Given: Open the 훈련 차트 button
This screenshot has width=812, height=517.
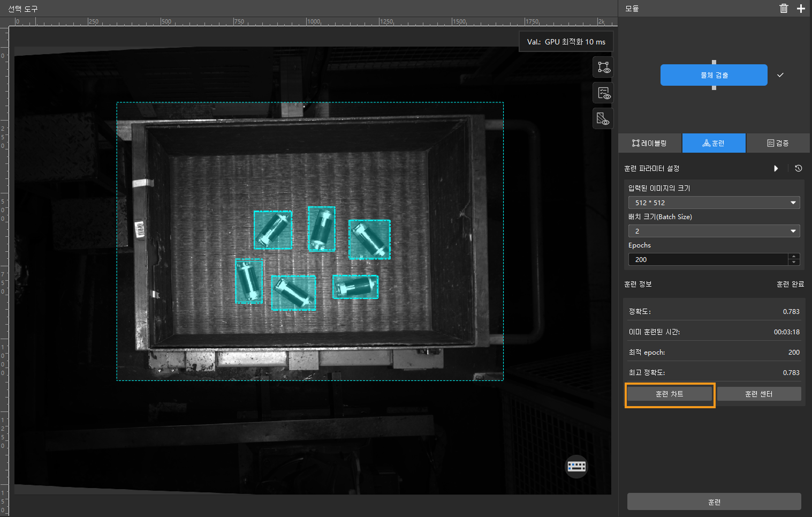Looking at the screenshot, I should coord(669,394).
